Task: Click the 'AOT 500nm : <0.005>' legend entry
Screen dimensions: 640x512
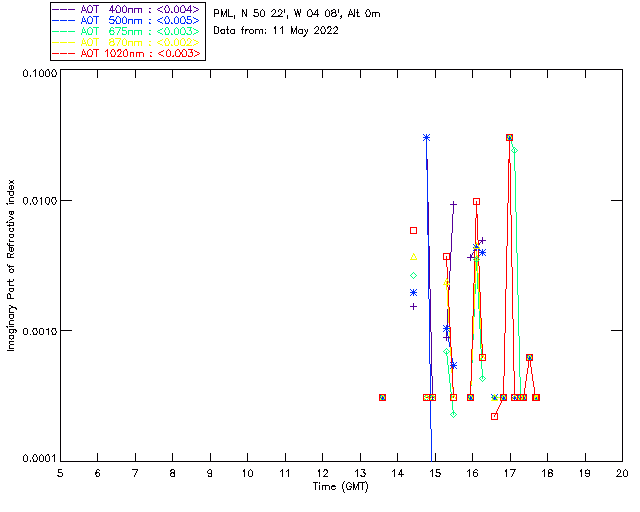Action: [126, 20]
